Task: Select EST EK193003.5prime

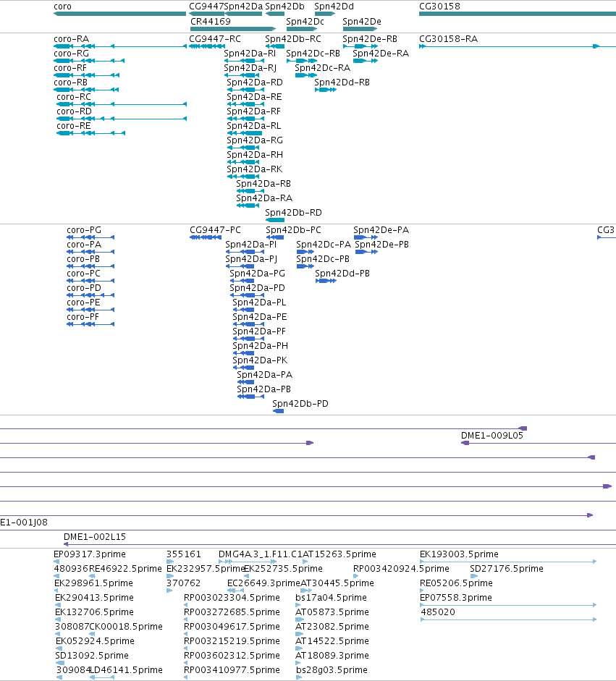Action: (x=508, y=561)
